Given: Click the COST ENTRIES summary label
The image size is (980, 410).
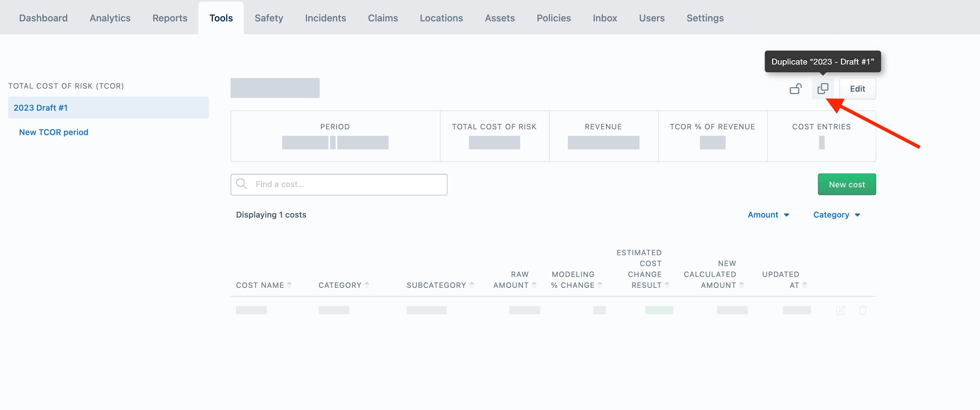Looking at the screenshot, I should pyautogui.click(x=821, y=127).
